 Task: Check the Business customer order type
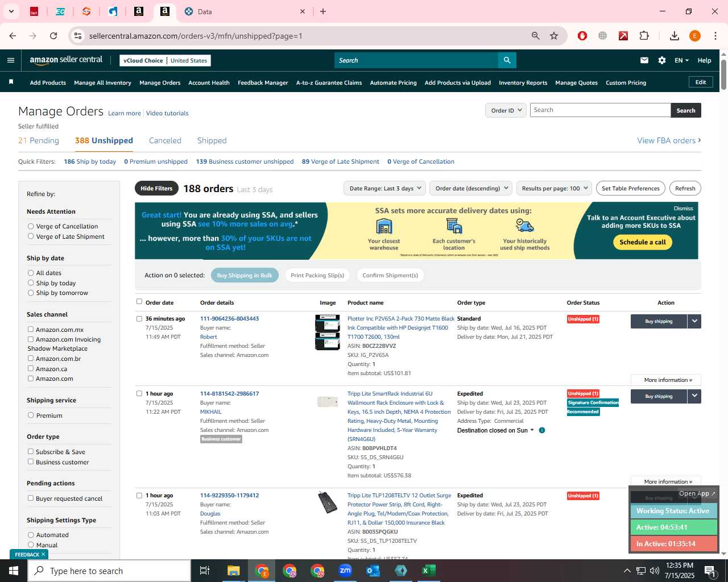(31, 462)
